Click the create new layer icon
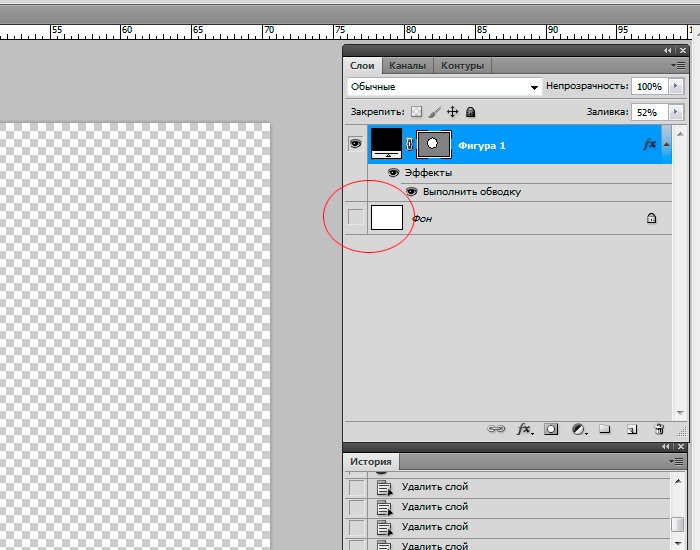 pos(631,429)
